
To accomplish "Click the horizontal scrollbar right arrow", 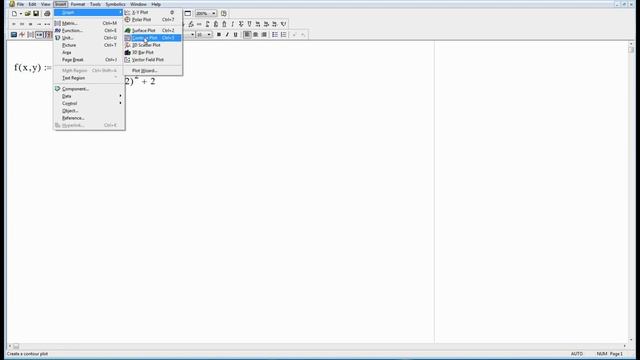I will (x=624, y=346).
